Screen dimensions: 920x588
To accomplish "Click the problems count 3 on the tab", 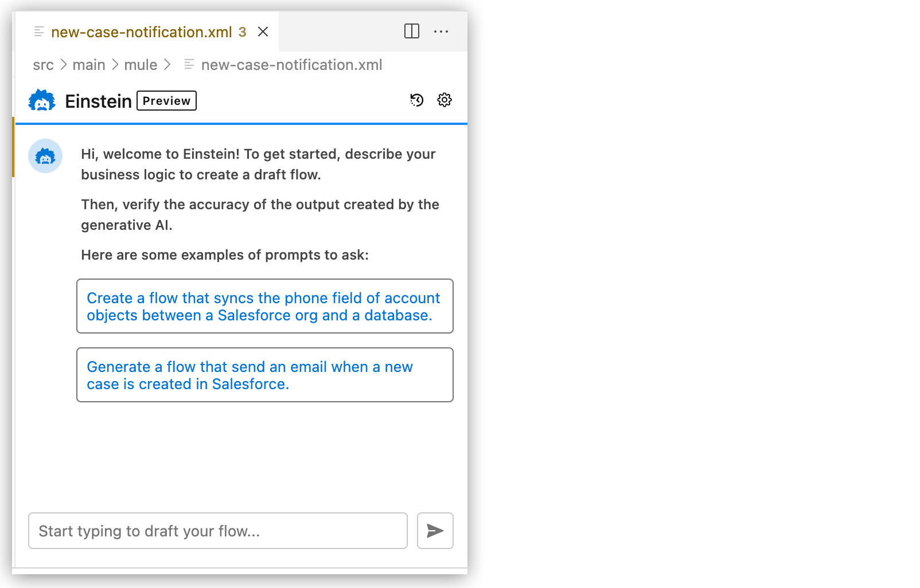I will click(x=243, y=32).
